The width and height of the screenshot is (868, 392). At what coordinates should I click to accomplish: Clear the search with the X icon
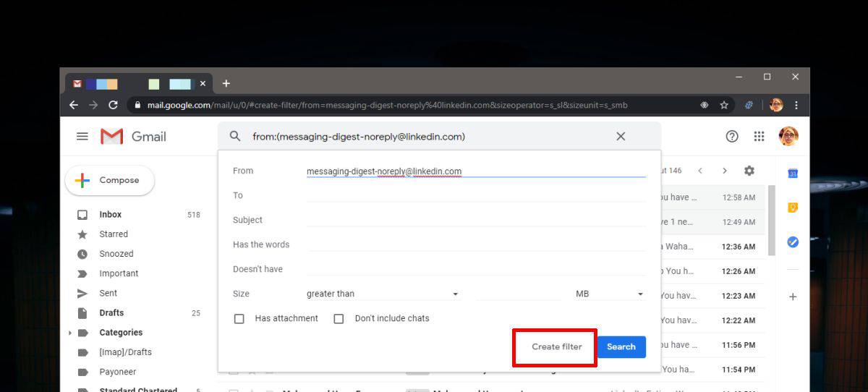click(x=621, y=136)
